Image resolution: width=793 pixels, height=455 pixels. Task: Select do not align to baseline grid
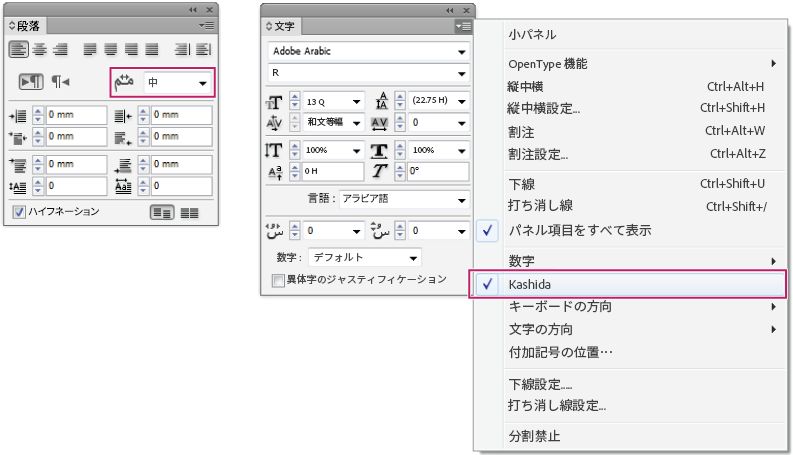162,212
